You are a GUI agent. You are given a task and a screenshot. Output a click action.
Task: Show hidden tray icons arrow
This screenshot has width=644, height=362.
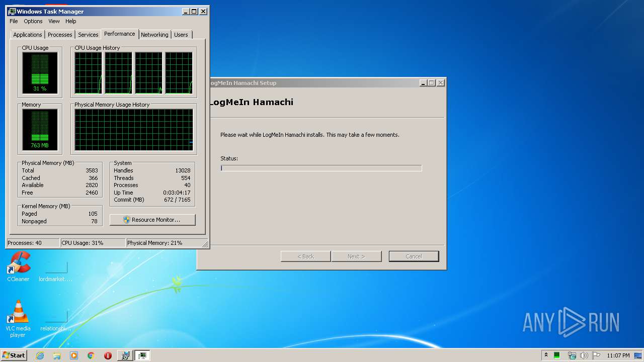coord(546,355)
